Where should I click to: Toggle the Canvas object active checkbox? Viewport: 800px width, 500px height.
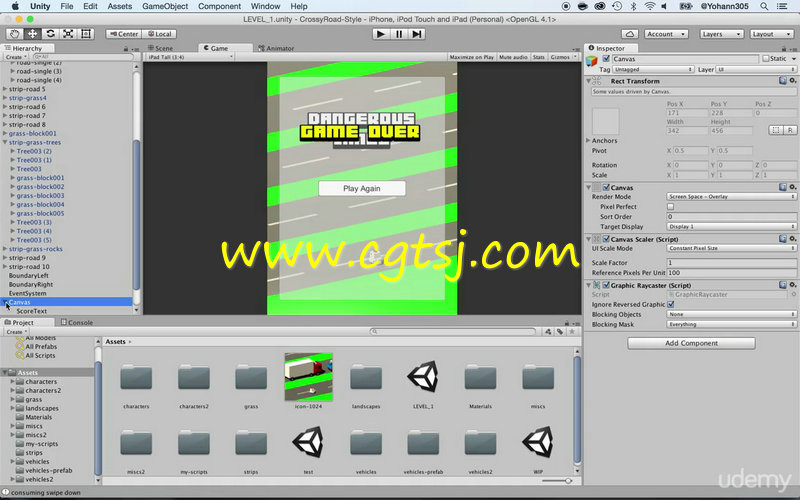point(606,59)
